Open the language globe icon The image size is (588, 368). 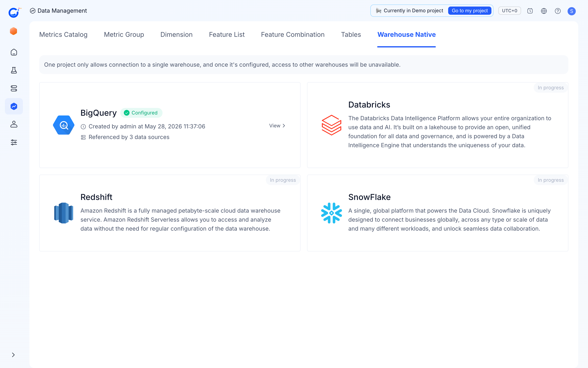tap(544, 11)
